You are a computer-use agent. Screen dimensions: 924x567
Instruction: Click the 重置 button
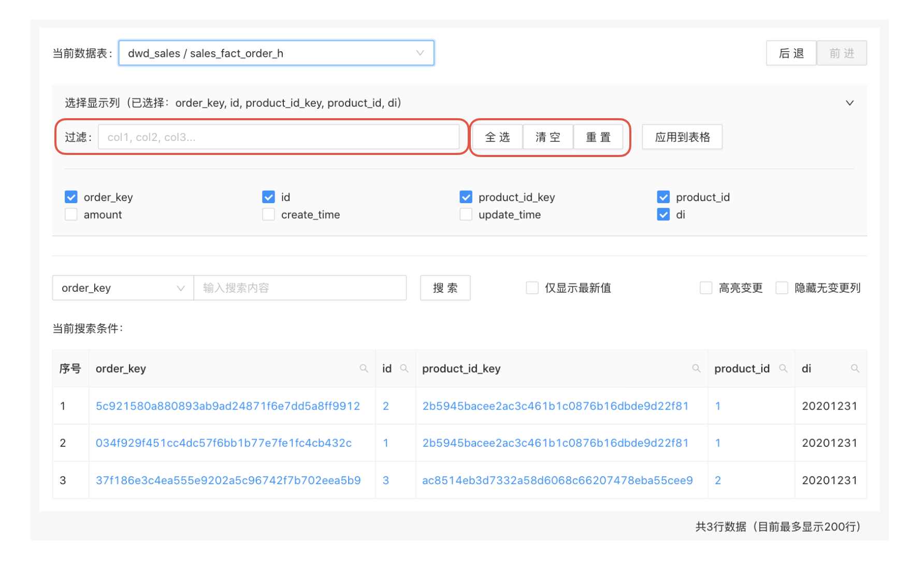(599, 137)
